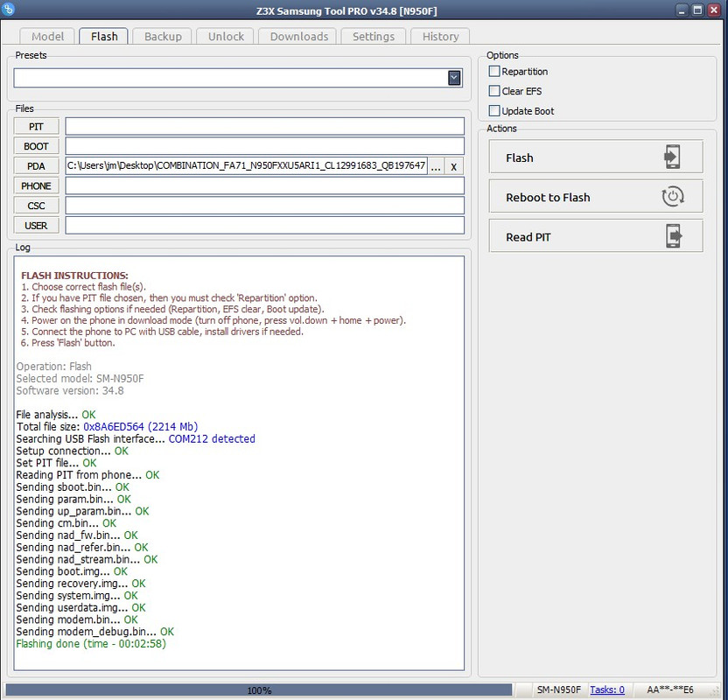Go to the Unlock tab
Viewport: 728px width, 700px height.
(226, 36)
